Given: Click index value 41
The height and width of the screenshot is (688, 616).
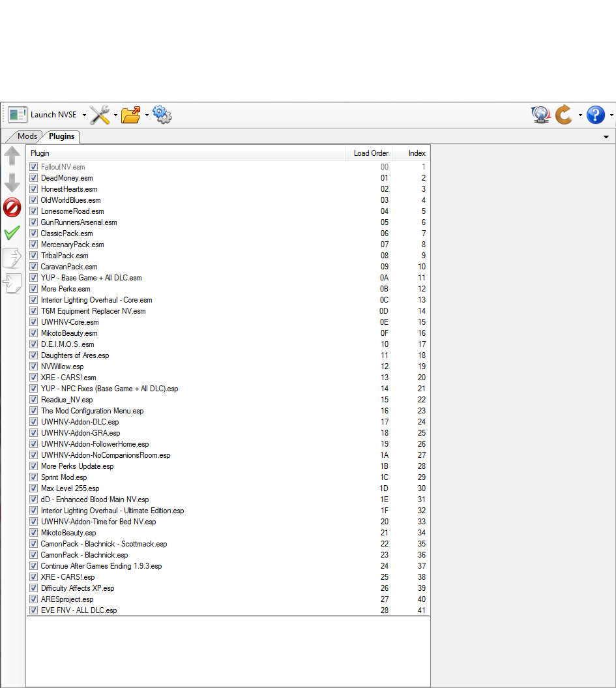Looking at the screenshot, I should [x=421, y=610].
